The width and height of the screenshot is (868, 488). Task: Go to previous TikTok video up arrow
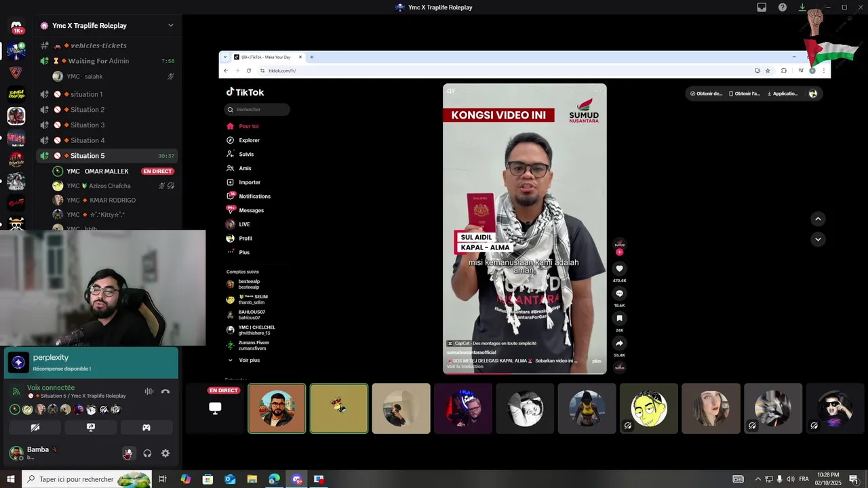tap(818, 219)
